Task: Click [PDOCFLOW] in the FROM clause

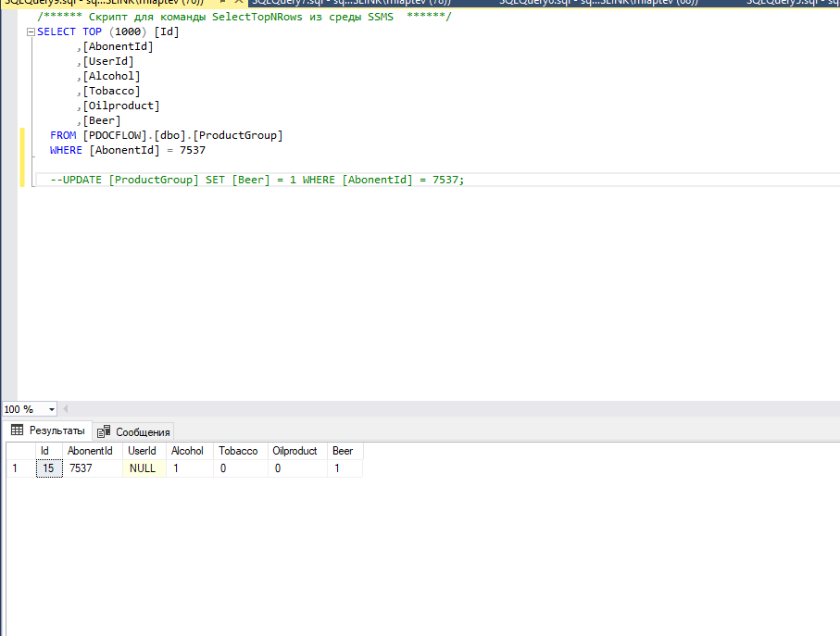Action: [115, 135]
